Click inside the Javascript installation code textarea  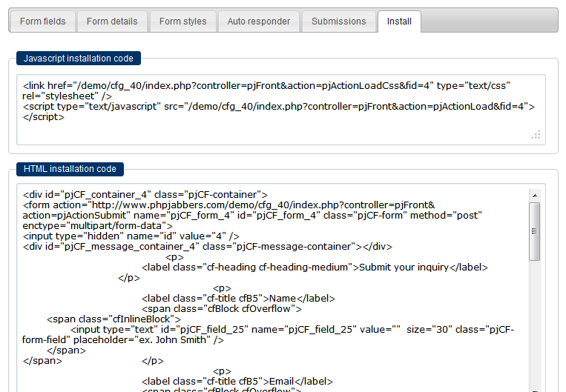coord(281,110)
